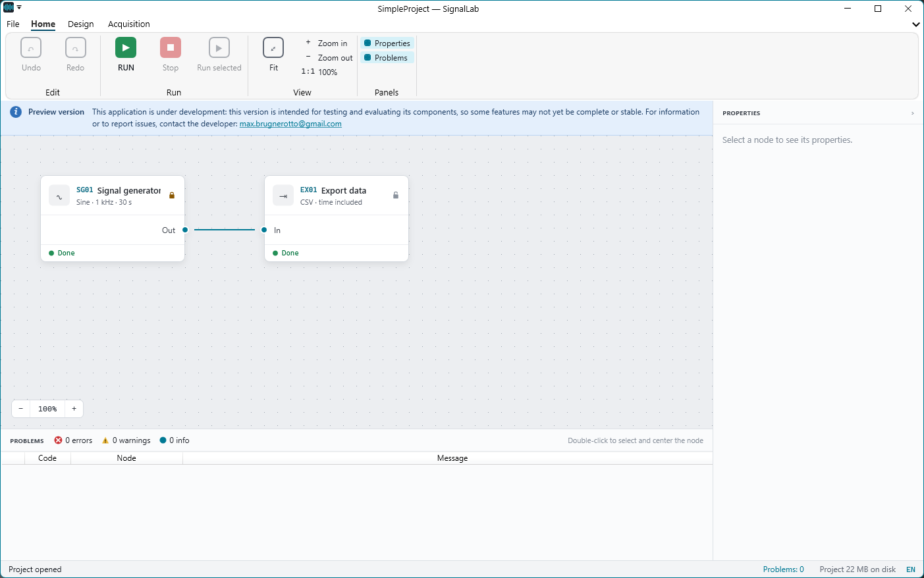Viewport: 924px width, 578px height.
Task: Click the canvas zoom plus button
Action: click(x=74, y=409)
